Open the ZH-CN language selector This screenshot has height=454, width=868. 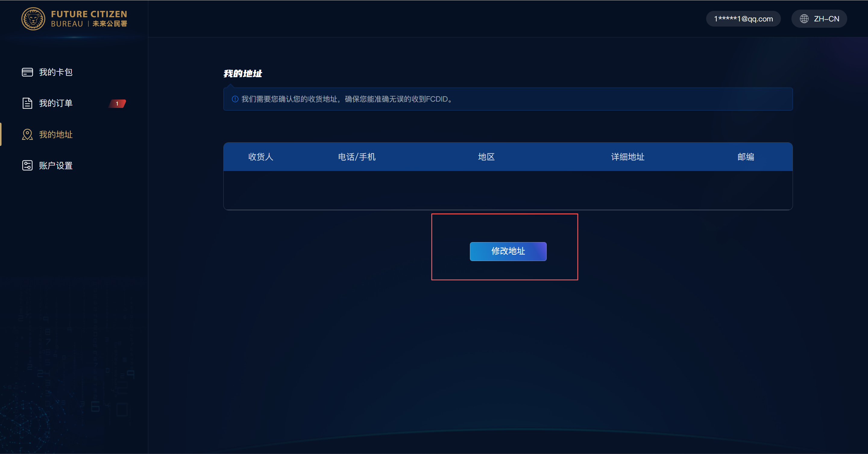click(x=819, y=19)
